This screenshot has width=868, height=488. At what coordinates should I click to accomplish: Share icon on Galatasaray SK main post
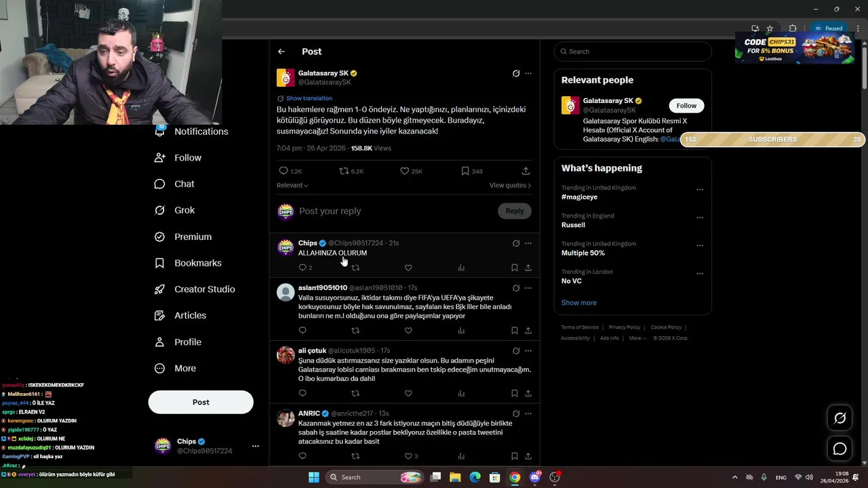coord(526,171)
